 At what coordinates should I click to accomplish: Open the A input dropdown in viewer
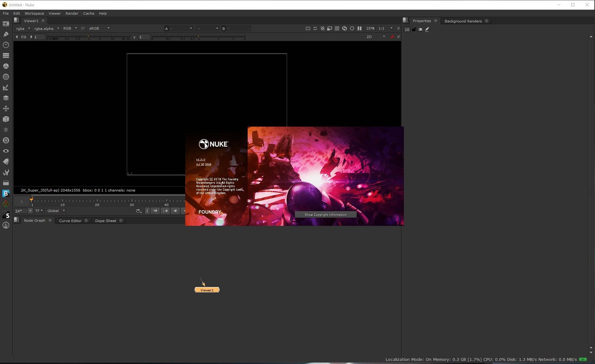tap(181, 28)
